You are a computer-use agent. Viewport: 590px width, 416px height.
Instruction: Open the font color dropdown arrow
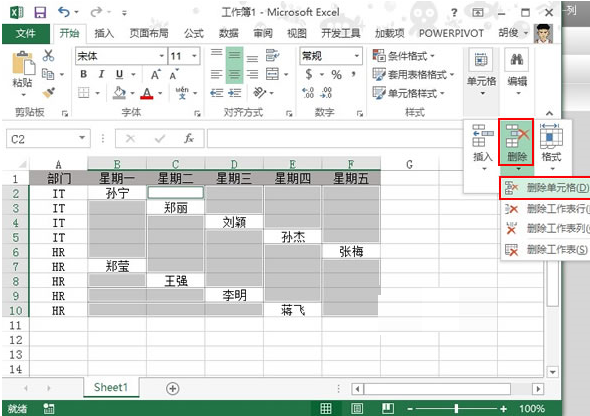(x=160, y=93)
